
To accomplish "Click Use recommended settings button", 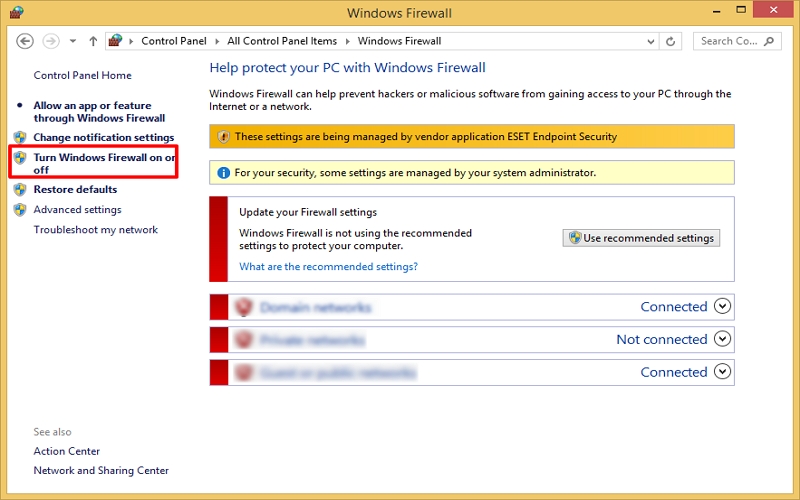I will tap(641, 238).
